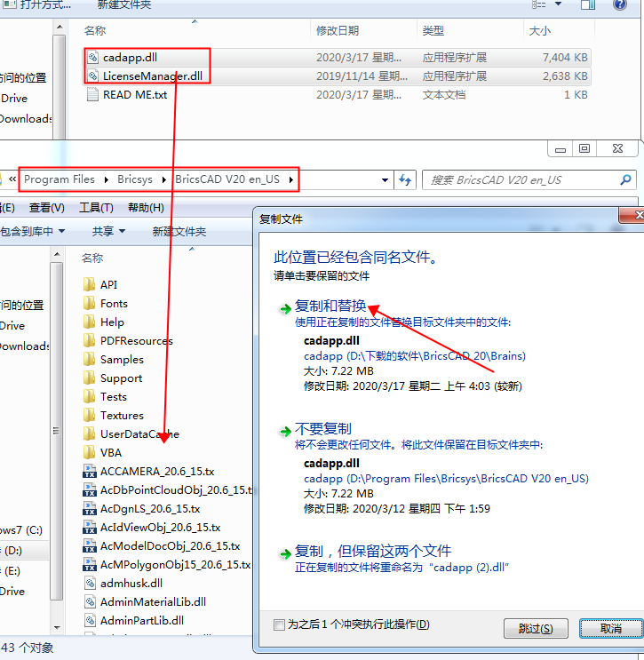The height and width of the screenshot is (660, 644).
Task: Open the Help folder icon
Action: point(89,322)
